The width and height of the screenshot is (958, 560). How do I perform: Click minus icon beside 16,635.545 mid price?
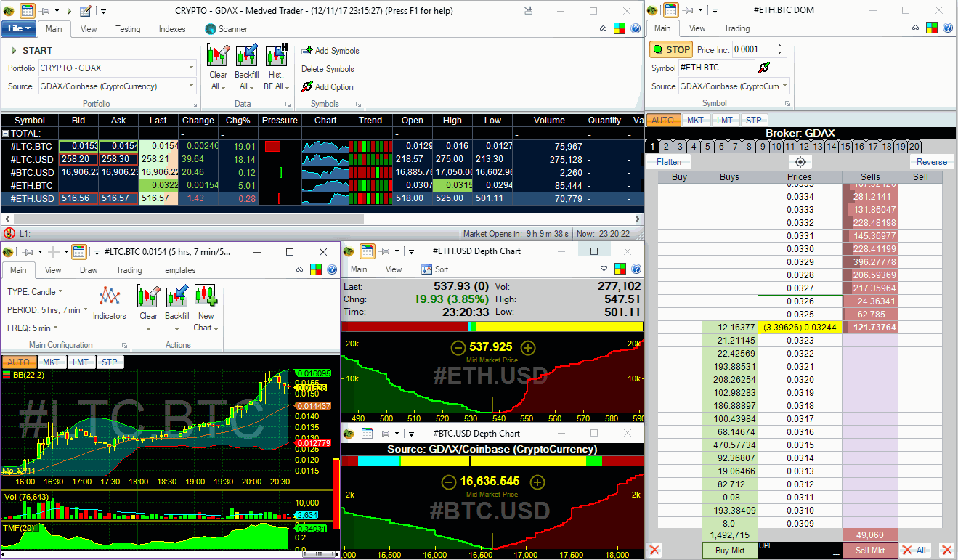(448, 482)
